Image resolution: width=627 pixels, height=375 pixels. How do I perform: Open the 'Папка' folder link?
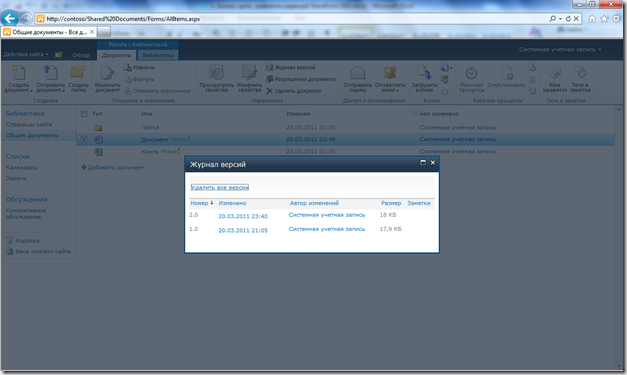click(x=150, y=127)
